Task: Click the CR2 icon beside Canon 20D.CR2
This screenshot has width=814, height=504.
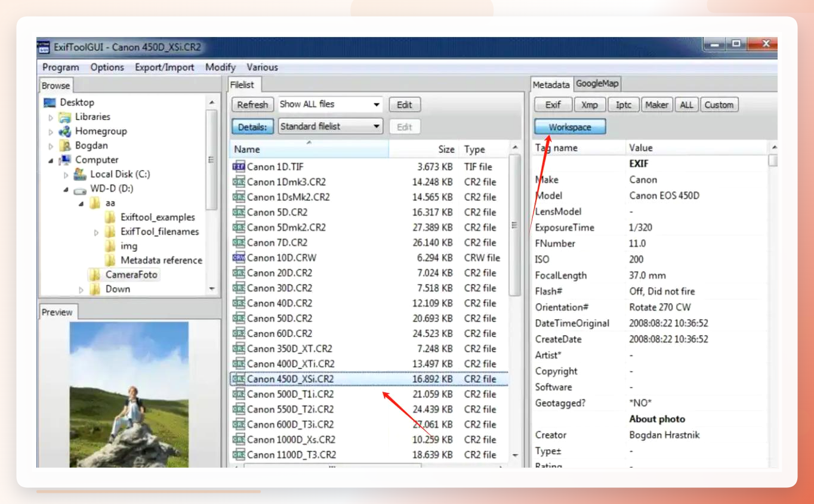Action: click(239, 273)
